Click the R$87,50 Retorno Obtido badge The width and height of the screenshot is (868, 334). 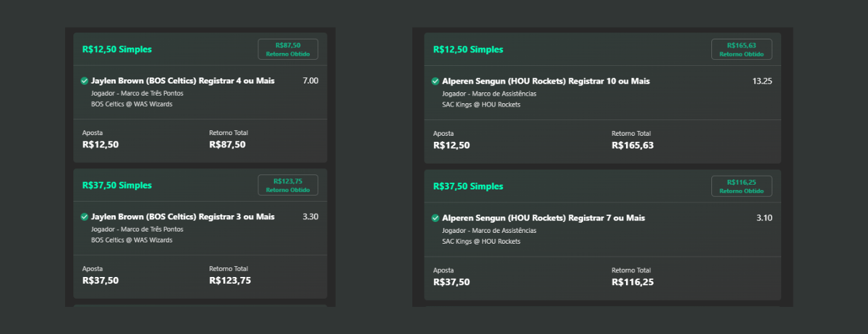[x=288, y=50]
